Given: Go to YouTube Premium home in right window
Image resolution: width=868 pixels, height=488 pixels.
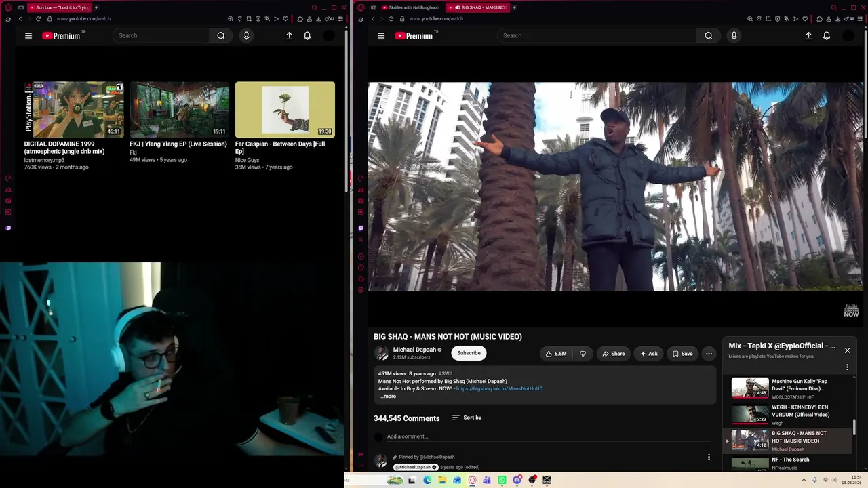Looking at the screenshot, I should 414,35.
